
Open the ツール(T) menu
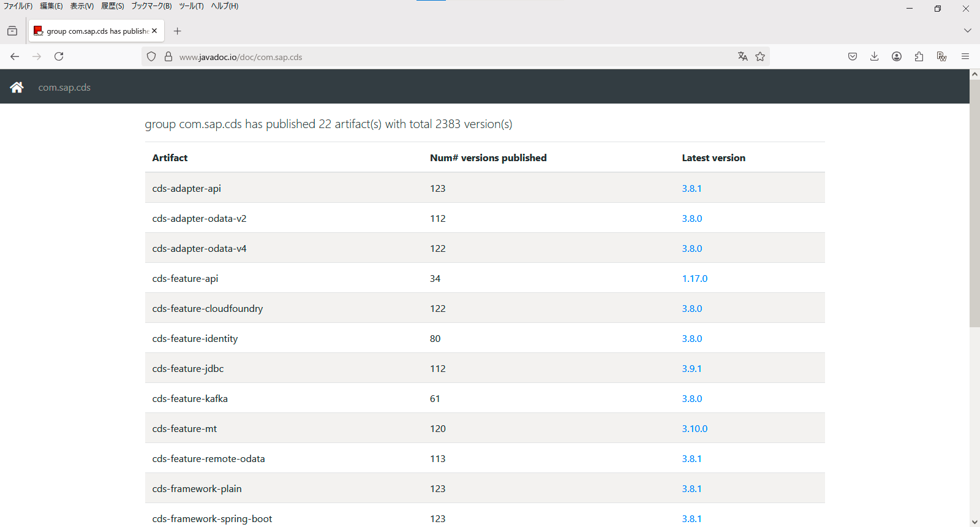pos(191,6)
